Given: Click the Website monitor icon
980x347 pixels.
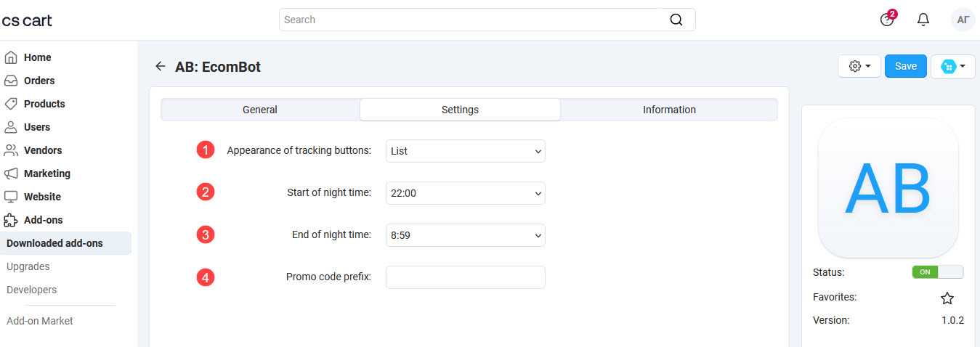Looking at the screenshot, I should 11,197.
